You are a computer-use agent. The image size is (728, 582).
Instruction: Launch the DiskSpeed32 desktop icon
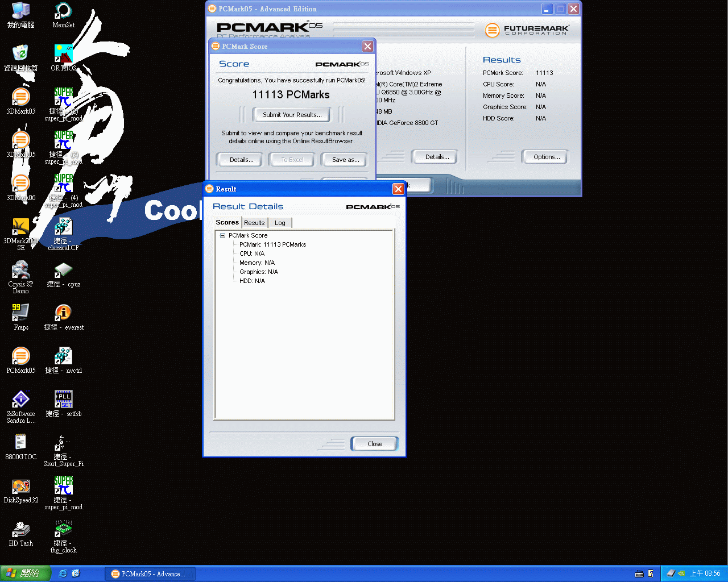[x=20, y=490]
